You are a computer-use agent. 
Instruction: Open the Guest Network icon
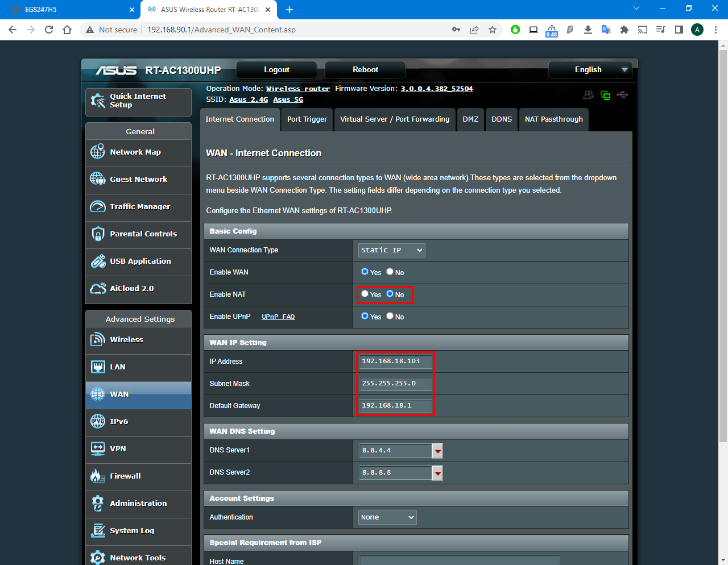click(98, 179)
